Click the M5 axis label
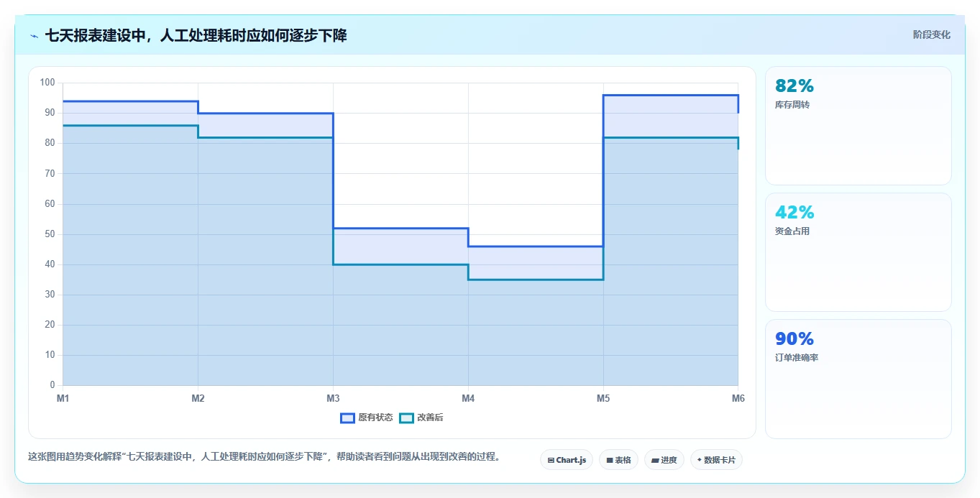980x498 pixels. pyautogui.click(x=603, y=398)
